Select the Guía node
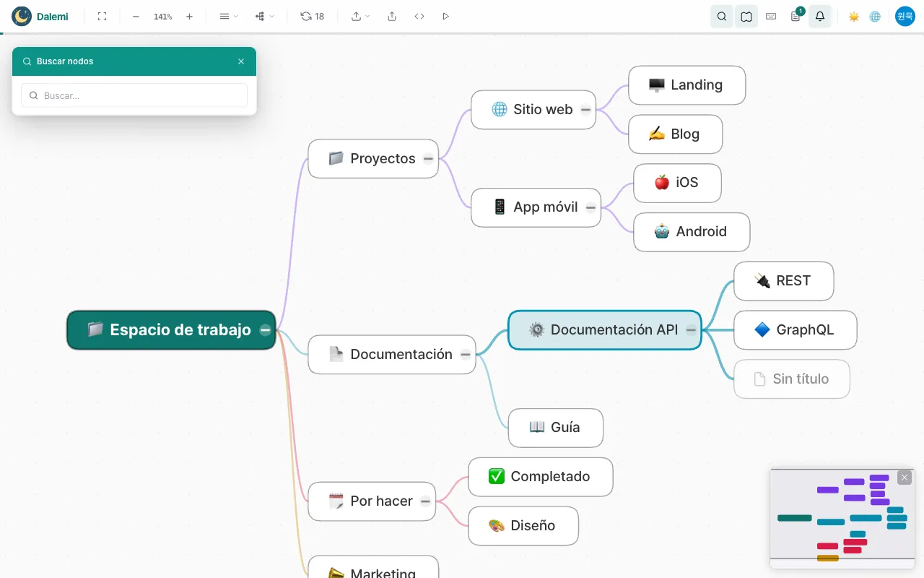This screenshot has height=578, width=924. point(555,428)
